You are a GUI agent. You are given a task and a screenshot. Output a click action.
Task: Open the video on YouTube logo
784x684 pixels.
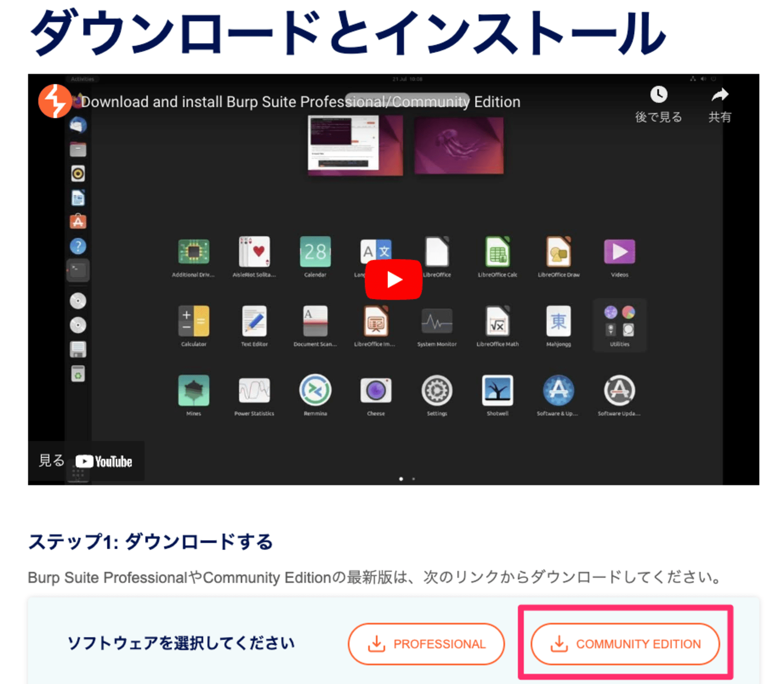pos(104,461)
